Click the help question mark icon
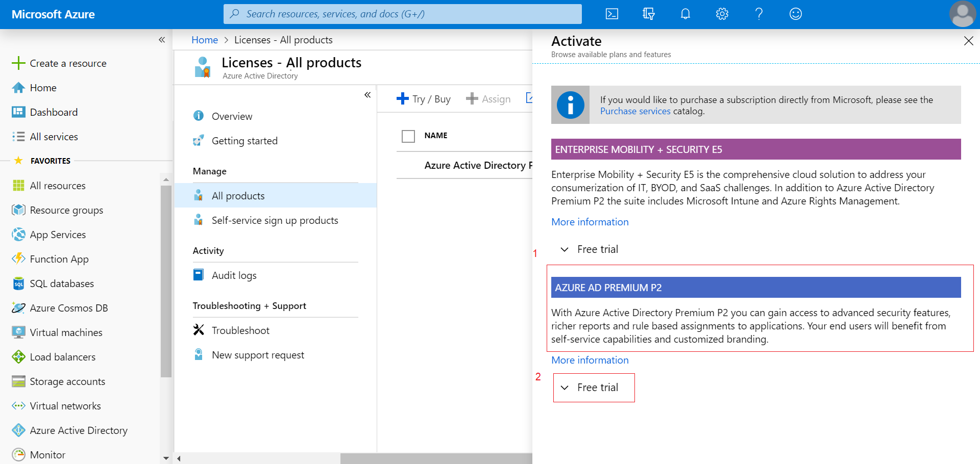Image resolution: width=980 pixels, height=464 pixels. click(758, 14)
